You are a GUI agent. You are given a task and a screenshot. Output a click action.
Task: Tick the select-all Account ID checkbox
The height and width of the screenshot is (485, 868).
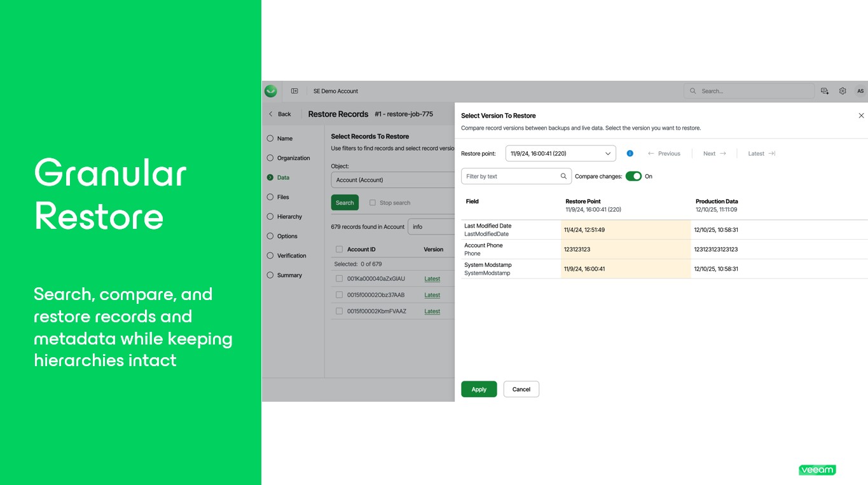tap(339, 249)
